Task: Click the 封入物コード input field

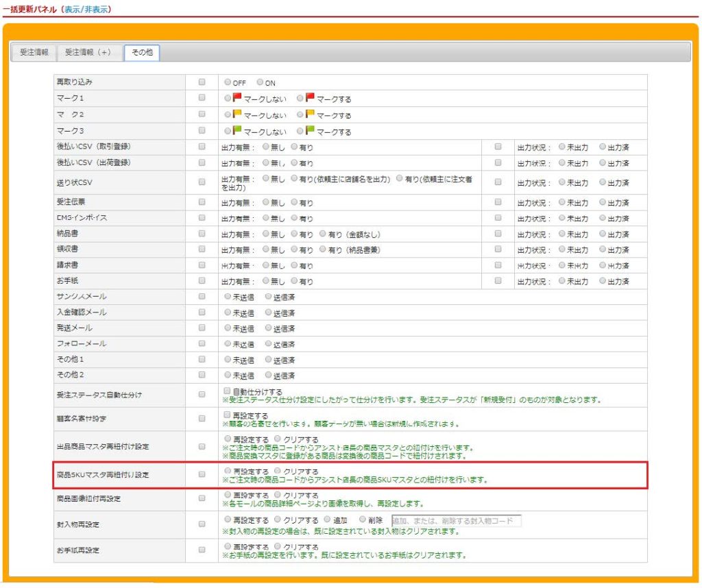Action: coord(456,520)
